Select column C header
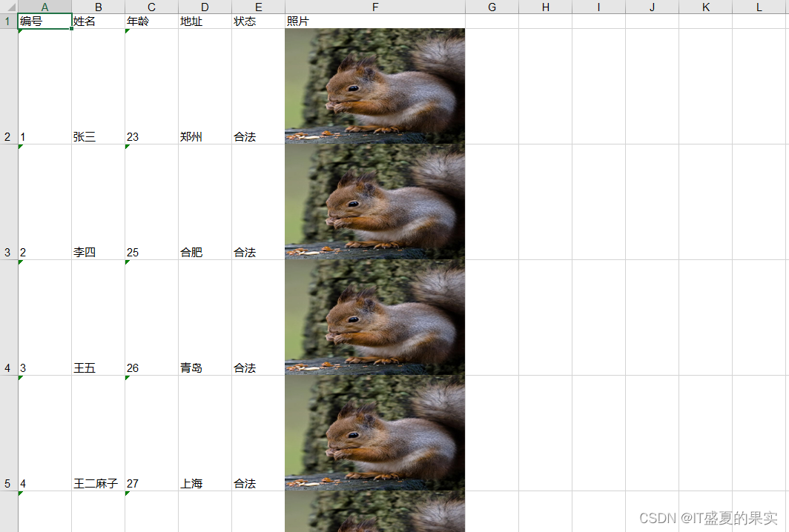The height and width of the screenshot is (532, 789). point(151,7)
